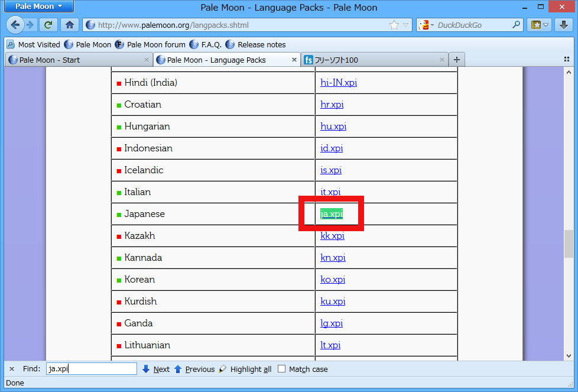Close the Language Packs tab

(x=294, y=60)
